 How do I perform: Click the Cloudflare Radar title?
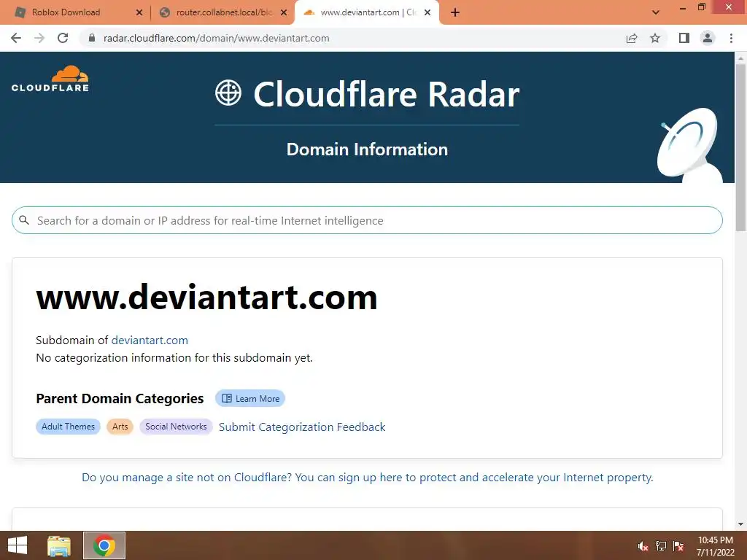(387, 94)
